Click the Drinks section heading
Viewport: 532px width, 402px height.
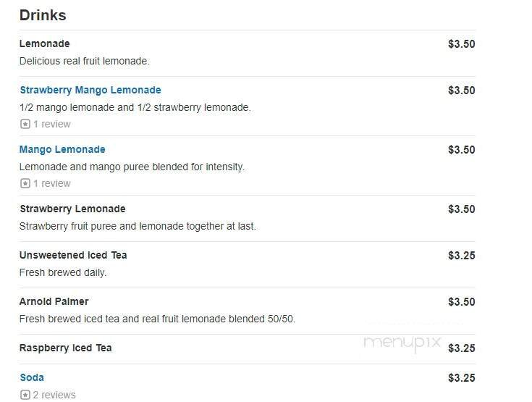click(43, 15)
